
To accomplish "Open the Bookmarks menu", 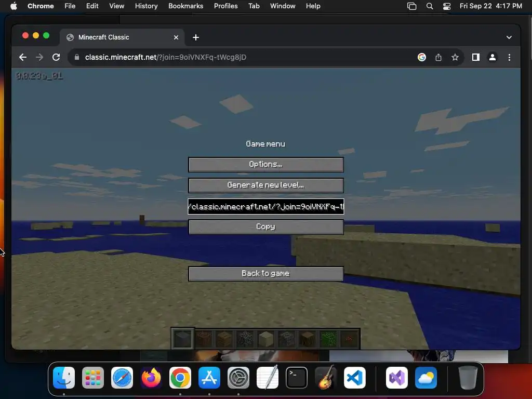I will 186,6.
